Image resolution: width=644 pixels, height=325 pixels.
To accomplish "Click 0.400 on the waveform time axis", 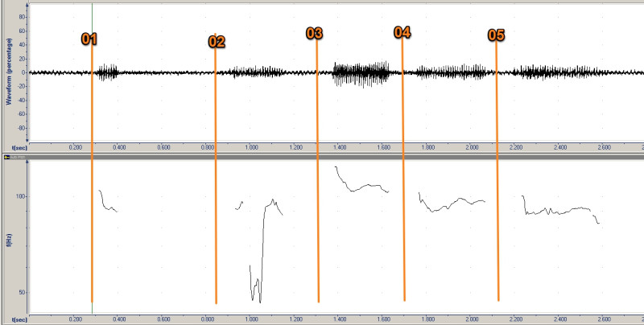I will 119,147.
